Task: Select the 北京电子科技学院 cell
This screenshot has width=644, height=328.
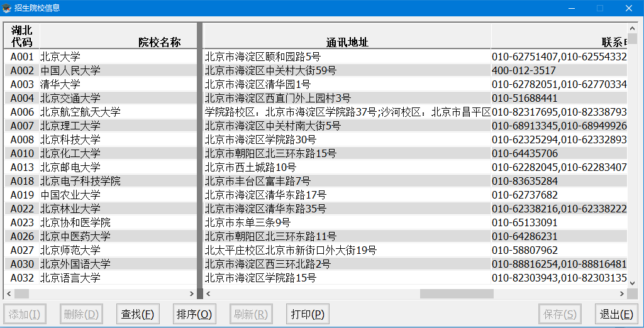Action: coord(118,181)
